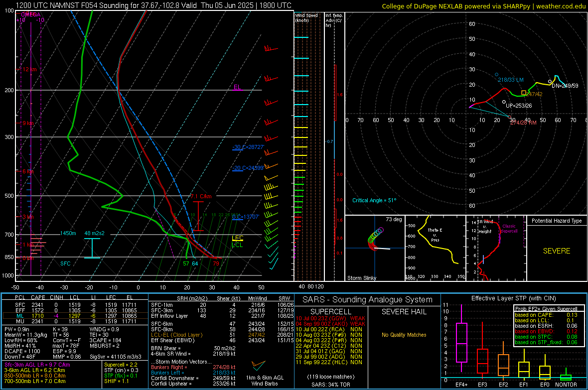This screenshot has height=390, width=588.
Task: Click the 'Supercell = 2.2' composite value
Action: click(x=121, y=365)
